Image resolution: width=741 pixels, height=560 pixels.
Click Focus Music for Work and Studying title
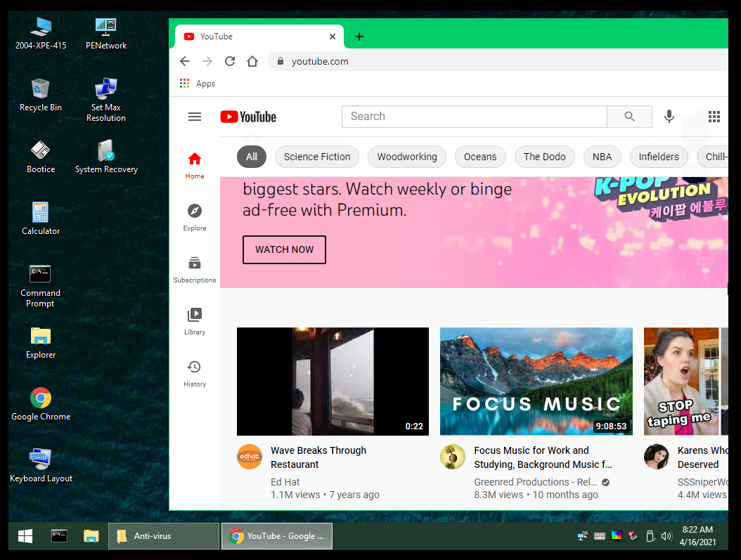pyautogui.click(x=543, y=457)
